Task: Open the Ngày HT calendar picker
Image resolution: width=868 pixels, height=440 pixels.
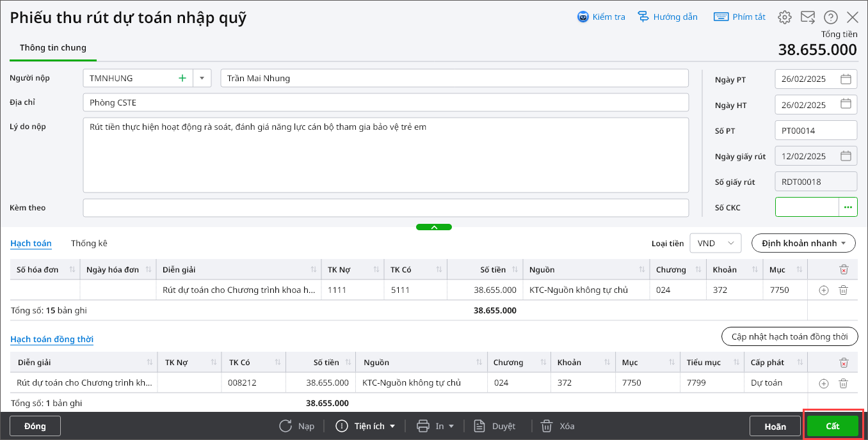Action: pos(846,105)
